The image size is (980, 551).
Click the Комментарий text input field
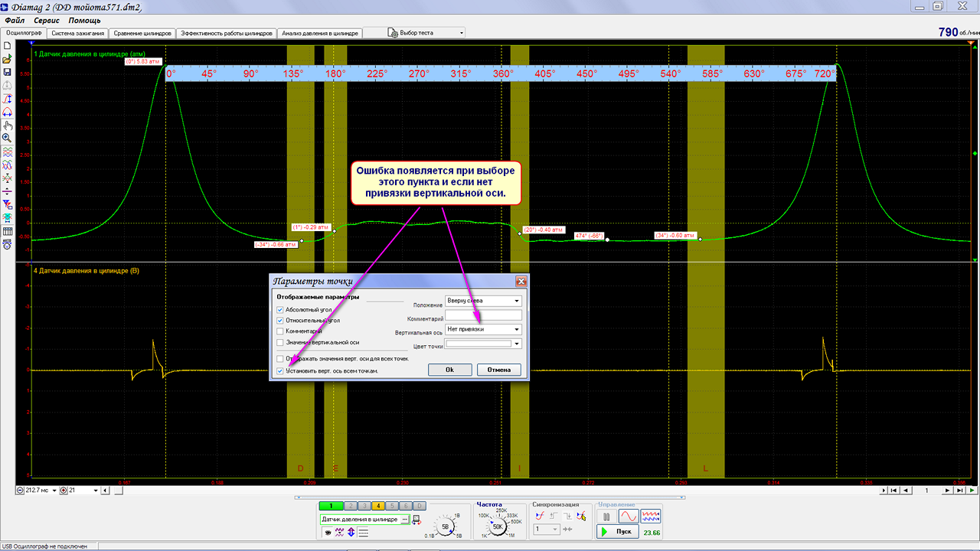pos(483,315)
